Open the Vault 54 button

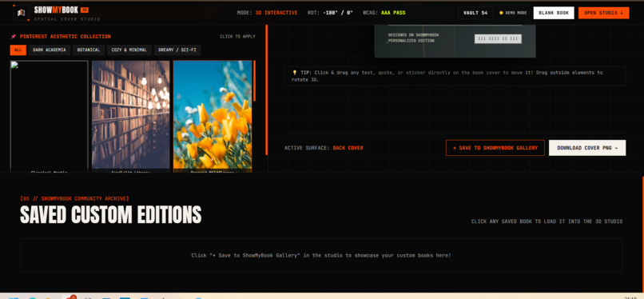pyautogui.click(x=475, y=13)
